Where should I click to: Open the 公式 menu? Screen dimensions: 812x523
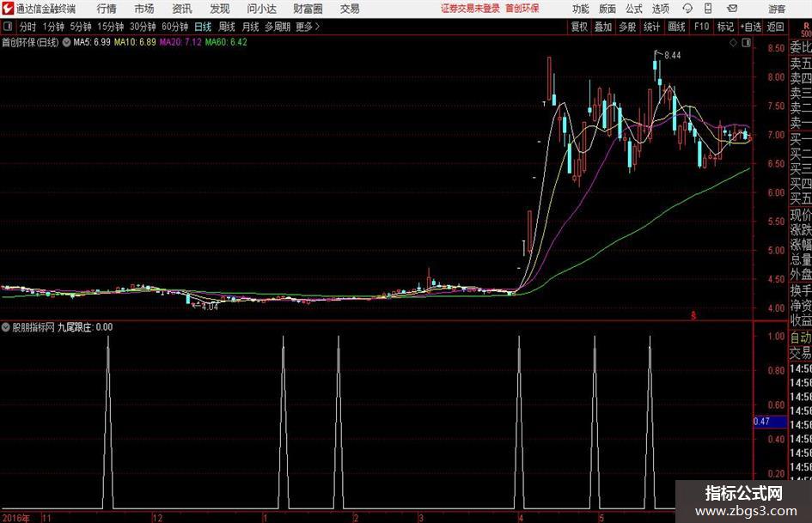click(x=634, y=9)
